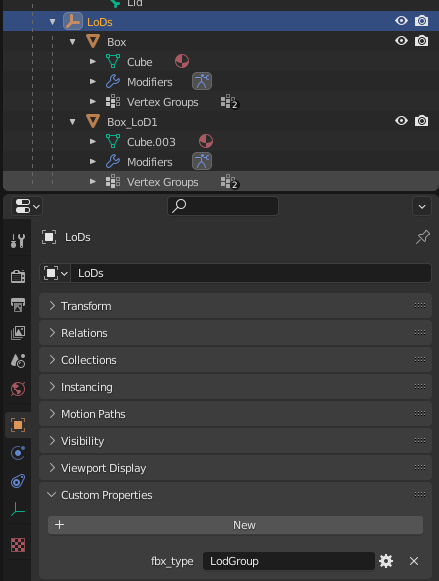Viewport: 439px width, 581px height.
Task: Open the Output properties tab
Action: coord(17,305)
